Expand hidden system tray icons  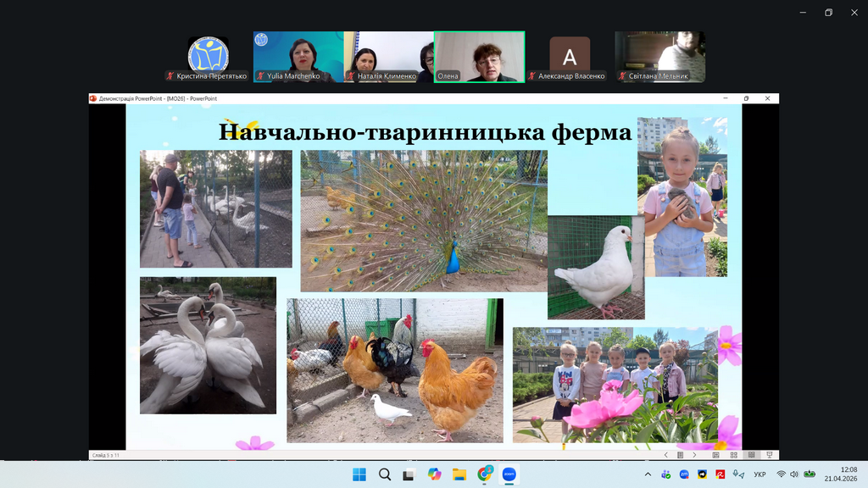coord(648,474)
